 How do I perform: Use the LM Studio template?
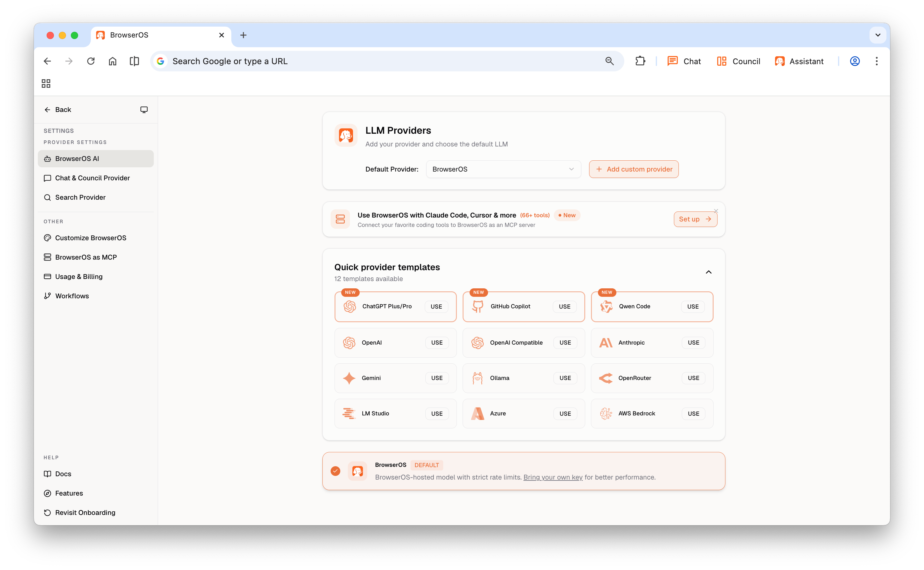tap(437, 414)
